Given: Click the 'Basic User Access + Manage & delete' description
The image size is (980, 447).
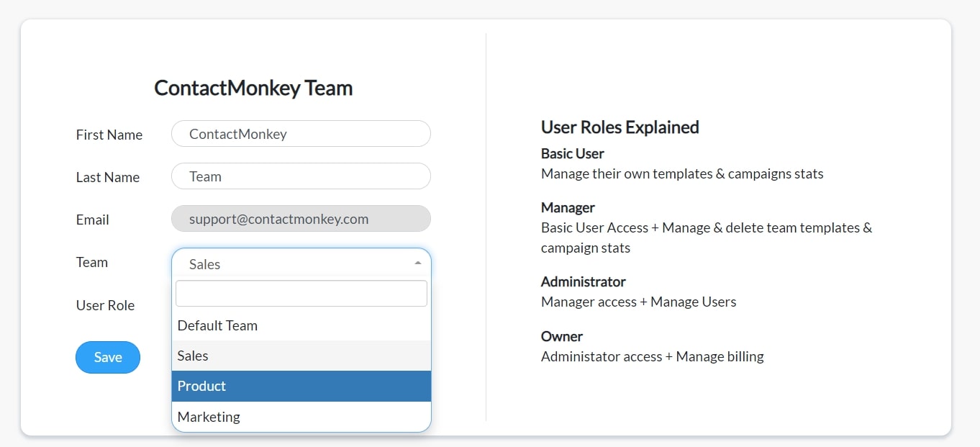Looking at the screenshot, I should click(707, 238).
